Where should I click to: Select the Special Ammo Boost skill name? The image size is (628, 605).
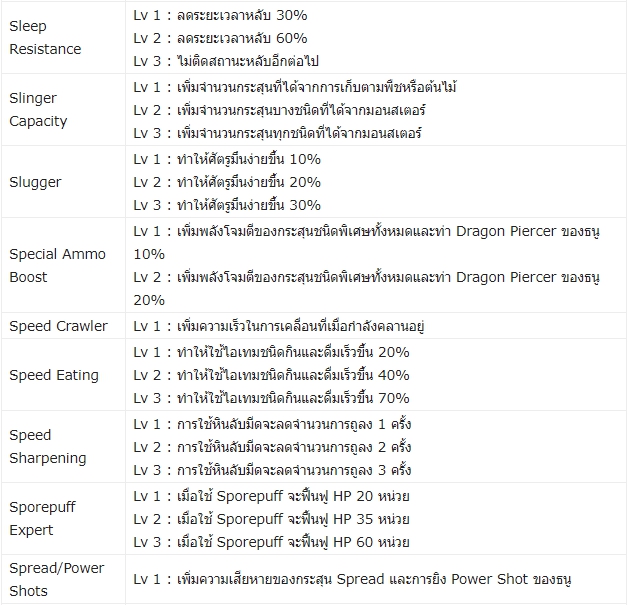[x=56, y=265]
